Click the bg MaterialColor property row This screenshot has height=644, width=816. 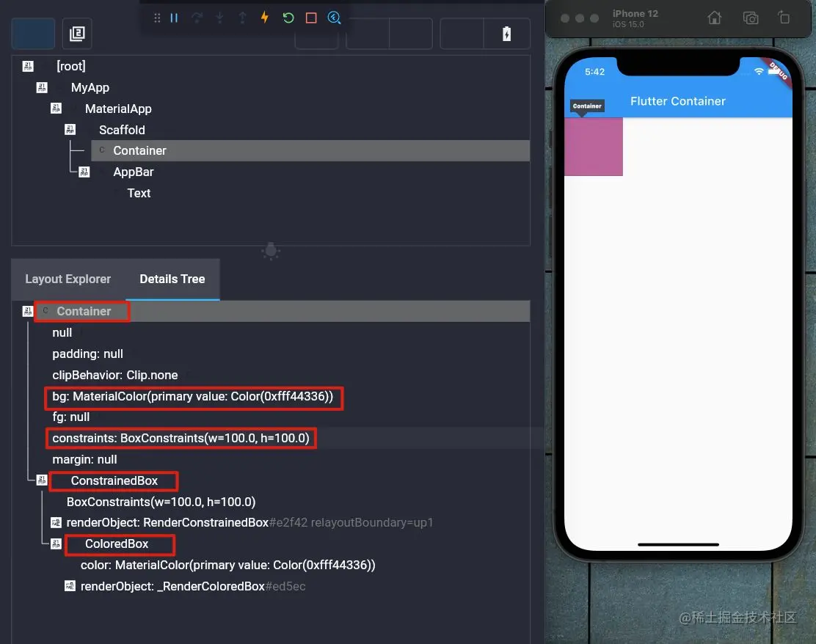(x=194, y=396)
